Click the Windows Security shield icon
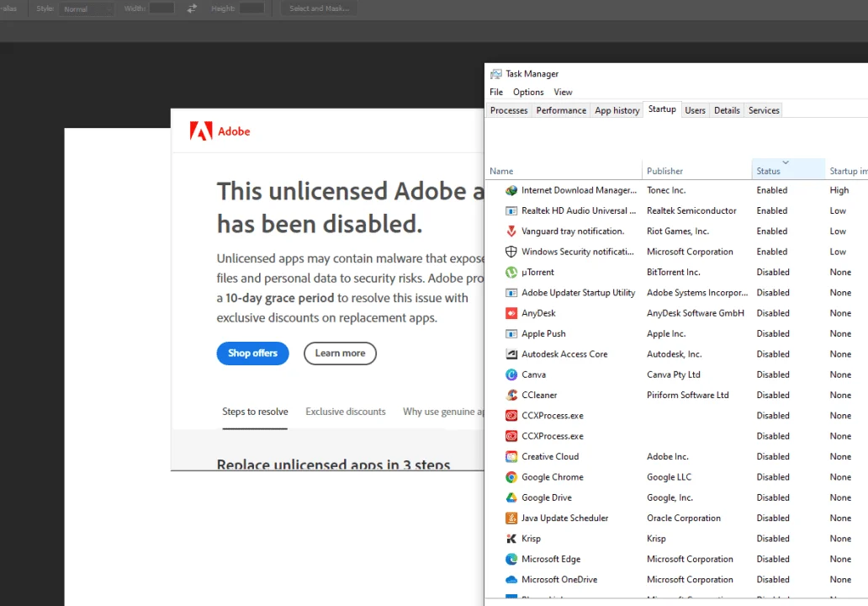Image resolution: width=868 pixels, height=606 pixels. (511, 252)
